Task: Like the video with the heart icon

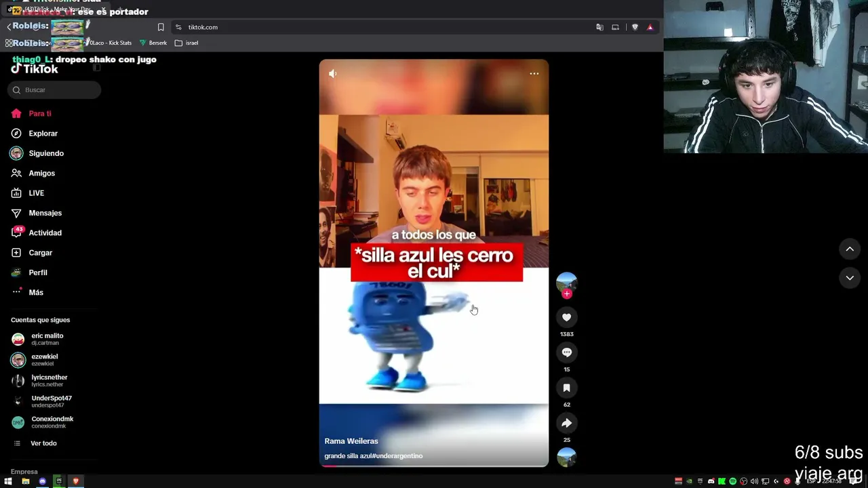Action: (x=567, y=317)
